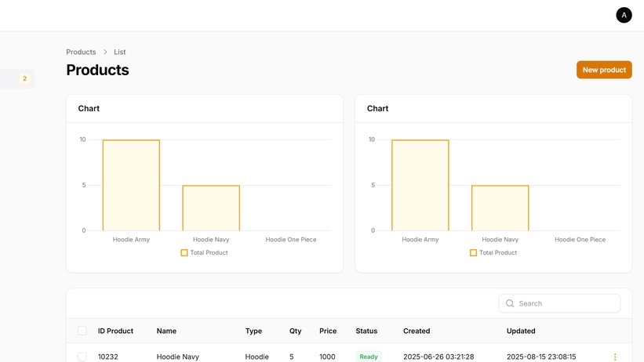Sort by Name column header
Viewport: 644px width, 362px height.
pyautogui.click(x=166, y=331)
